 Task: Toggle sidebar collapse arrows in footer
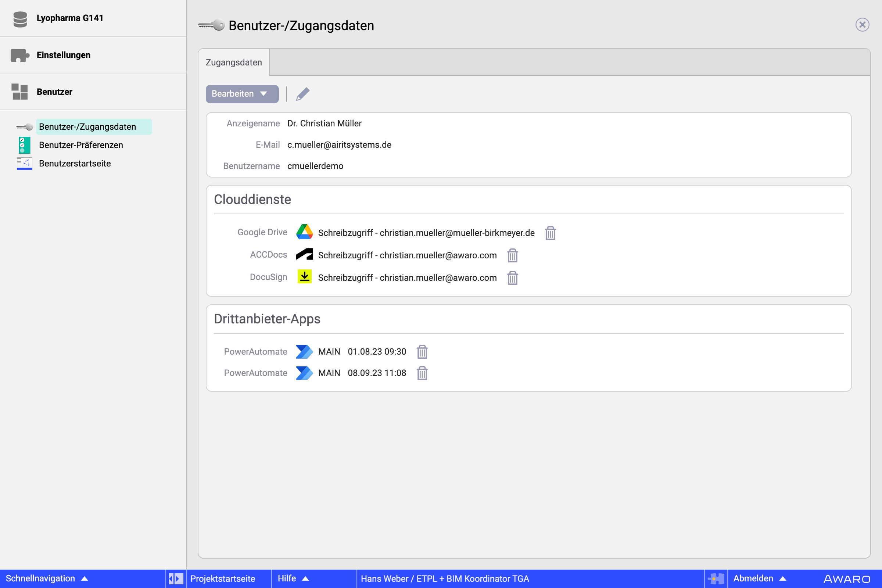point(176,578)
